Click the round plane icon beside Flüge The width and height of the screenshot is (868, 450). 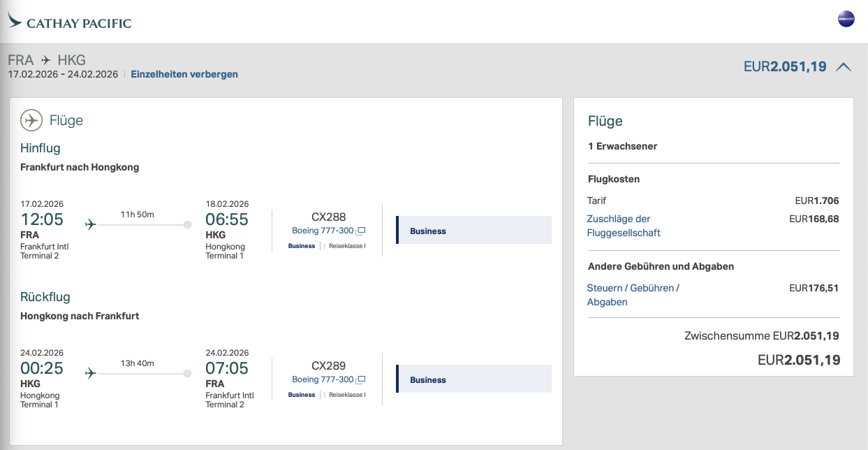point(31,120)
